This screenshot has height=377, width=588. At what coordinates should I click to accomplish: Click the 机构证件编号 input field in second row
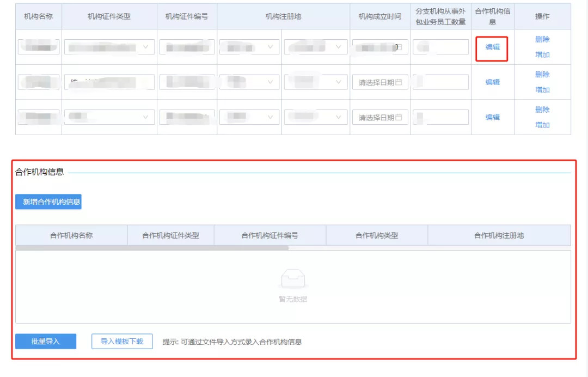pyautogui.click(x=187, y=82)
